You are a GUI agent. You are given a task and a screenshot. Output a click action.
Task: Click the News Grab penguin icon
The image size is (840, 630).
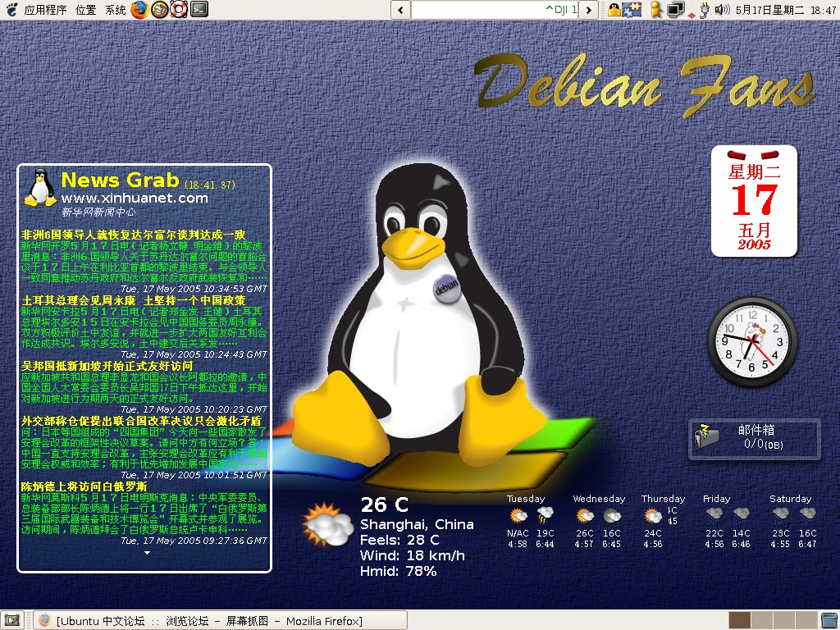point(41,188)
